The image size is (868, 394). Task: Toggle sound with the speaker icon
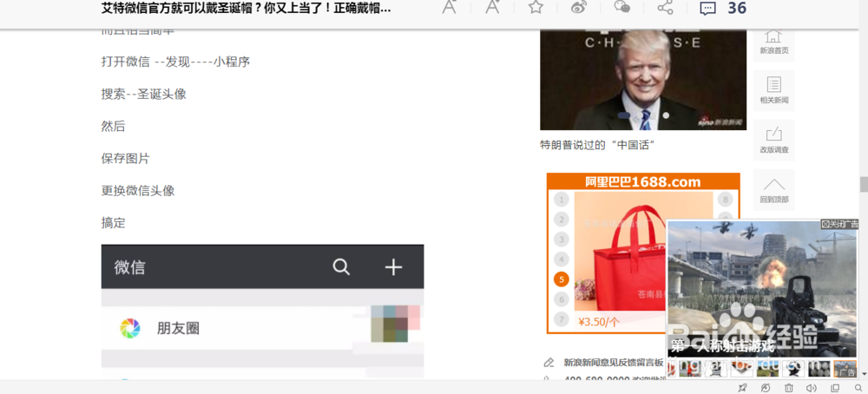812,388
